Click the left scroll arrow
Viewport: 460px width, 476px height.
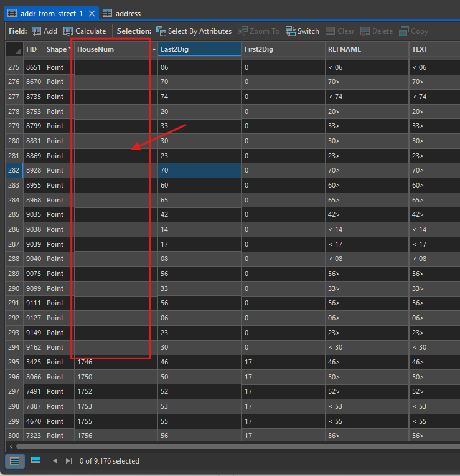click(x=11, y=447)
